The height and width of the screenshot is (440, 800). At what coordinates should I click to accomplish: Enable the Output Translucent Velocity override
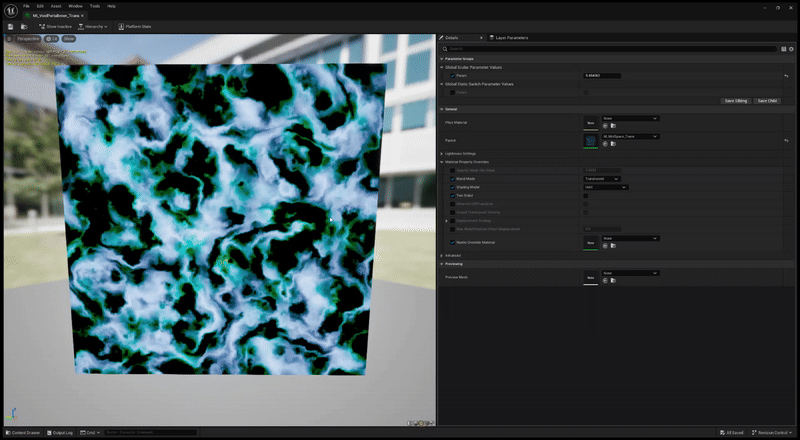coord(453,212)
